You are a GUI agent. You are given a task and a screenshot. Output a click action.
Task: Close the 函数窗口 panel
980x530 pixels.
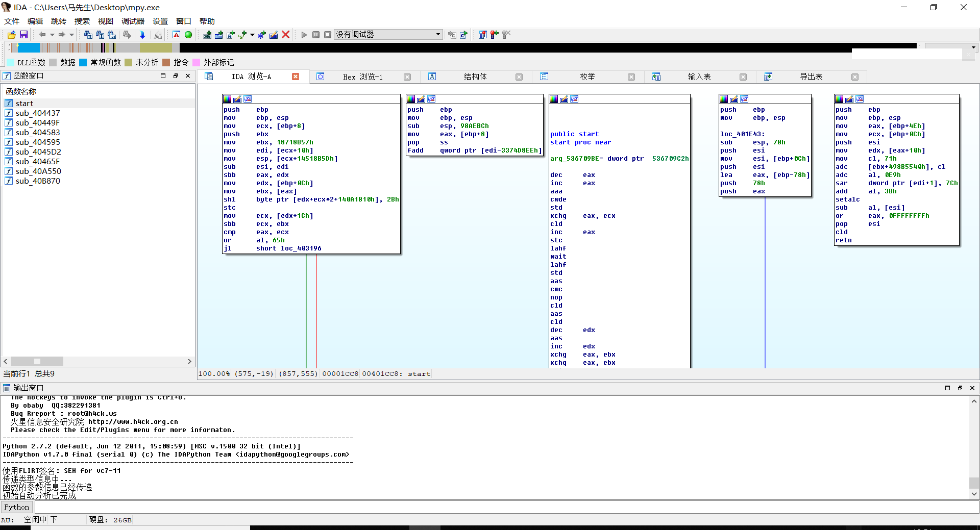(x=188, y=75)
